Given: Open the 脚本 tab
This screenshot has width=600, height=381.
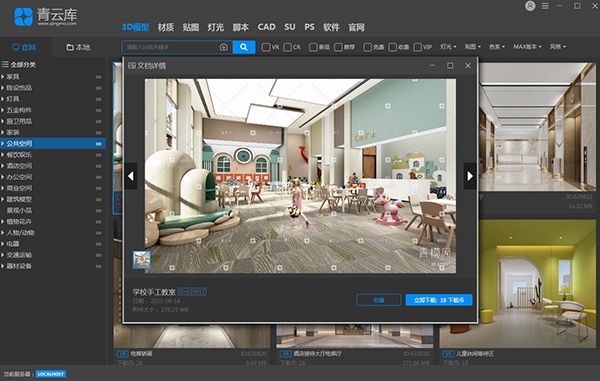Looking at the screenshot, I should click(241, 27).
